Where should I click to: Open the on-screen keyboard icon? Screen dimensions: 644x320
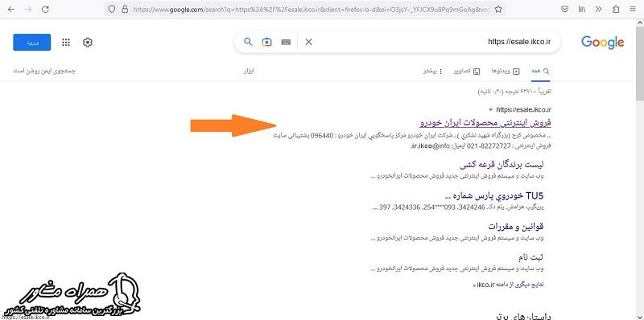coord(286,42)
